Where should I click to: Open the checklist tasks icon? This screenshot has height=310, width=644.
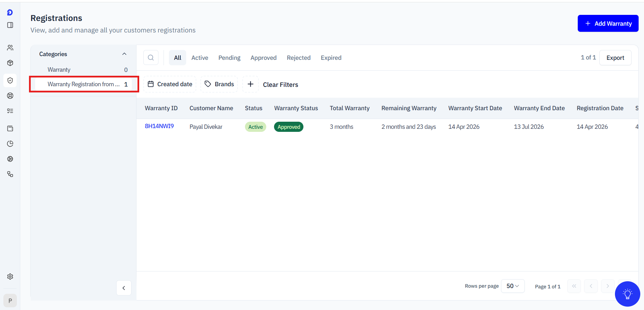pos(10,111)
